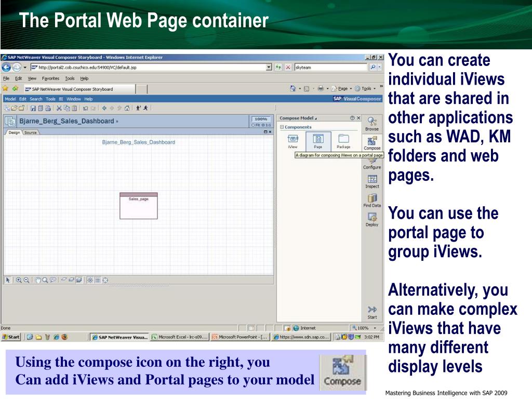Click the Deploy task icon
The image size is (532, 399).
(372, 220)
